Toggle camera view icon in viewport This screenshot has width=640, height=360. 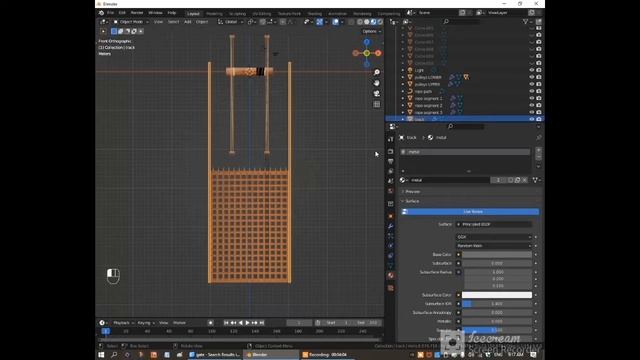(377, 93)
